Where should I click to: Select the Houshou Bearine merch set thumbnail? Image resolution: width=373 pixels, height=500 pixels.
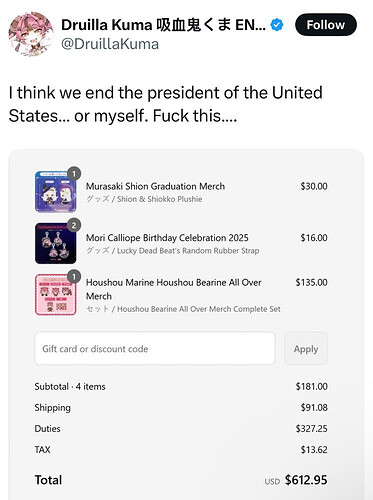(56, 295)
